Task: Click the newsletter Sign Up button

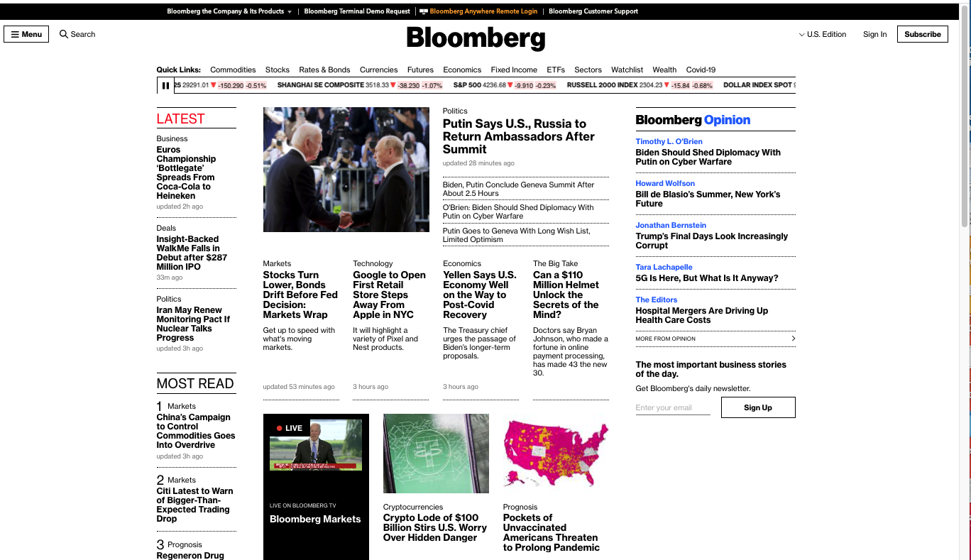Action: tap(757, 407)
